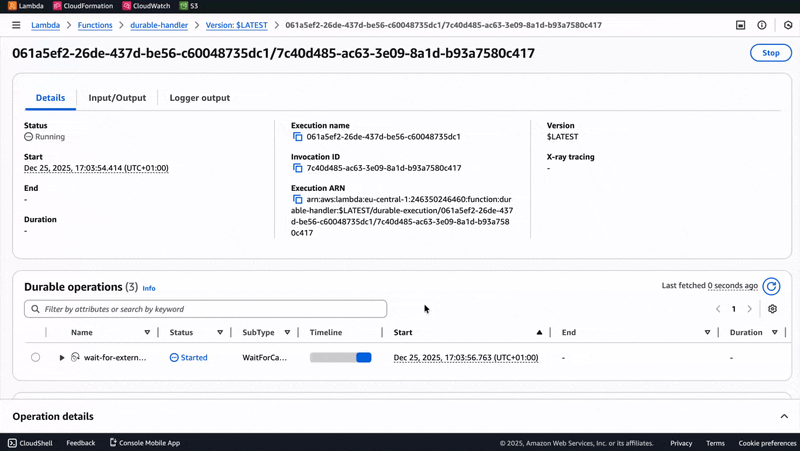Go to next operations page
Viewport: 800px width, 451px height.
click(749, 309)
